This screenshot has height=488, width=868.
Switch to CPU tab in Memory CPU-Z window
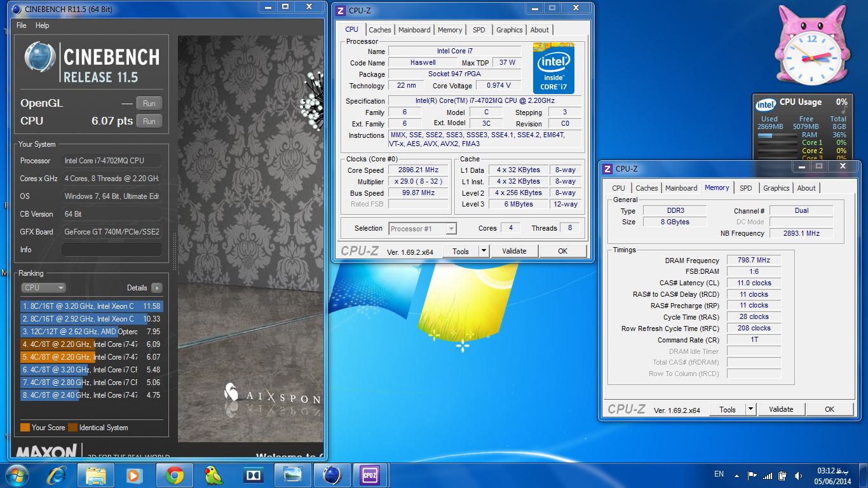point(618,188)
